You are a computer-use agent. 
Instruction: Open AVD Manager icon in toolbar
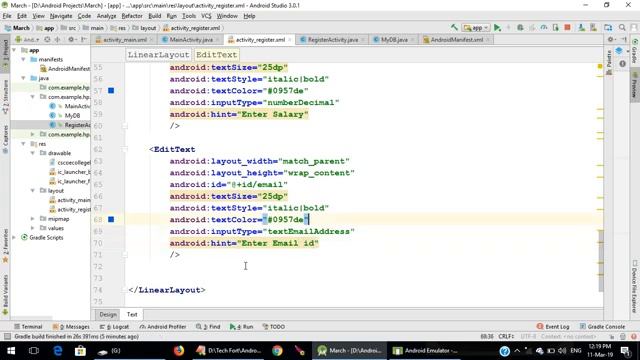[x=582, y=27]
